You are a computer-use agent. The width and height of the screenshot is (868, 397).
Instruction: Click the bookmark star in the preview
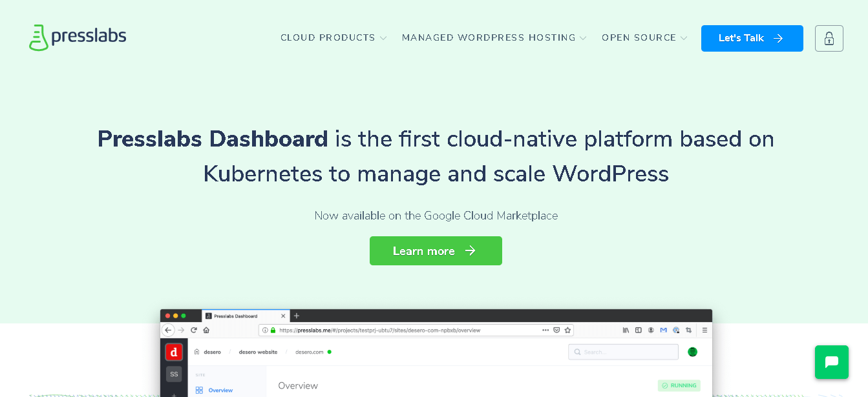click(x=567, y=330)
